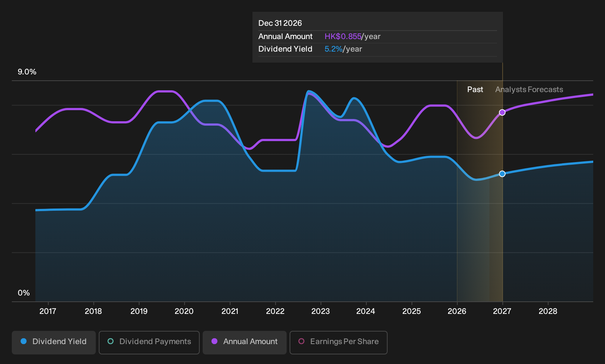Click the 5.2% dividend yield value
605x364 pixels.
click(x=333, y=49)
